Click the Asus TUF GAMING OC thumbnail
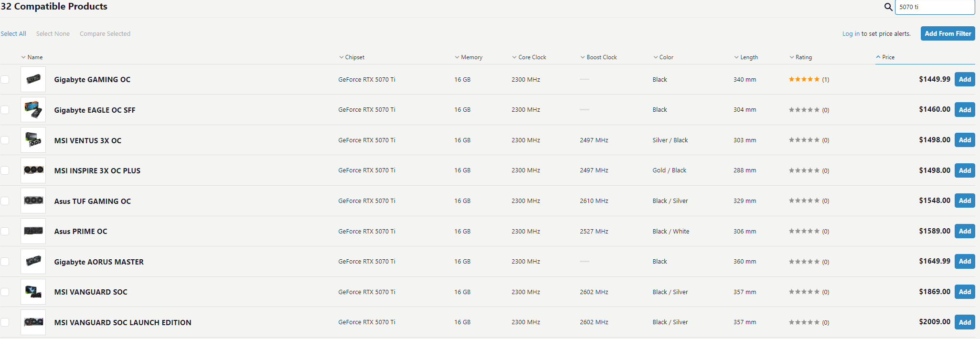 point(33,201)
